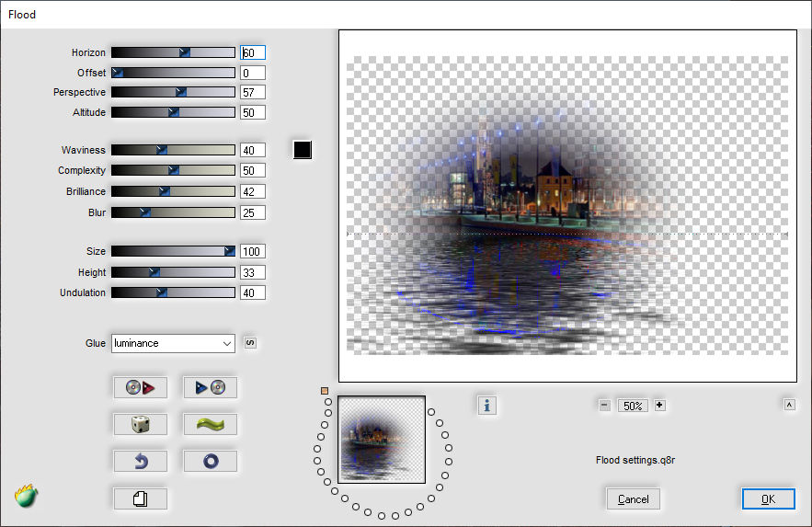Toggle the caret button at preview corner
This screenshot has height=527, width=812.
[789, 405]
